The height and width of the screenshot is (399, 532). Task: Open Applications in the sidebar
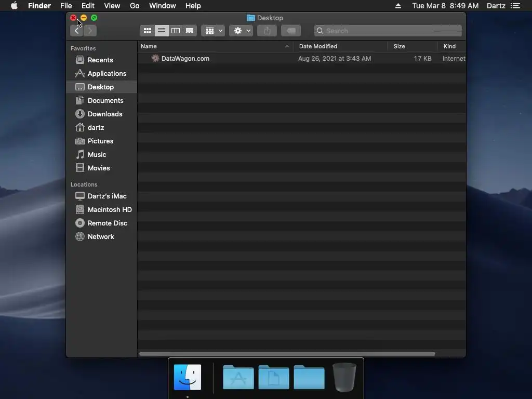(102, 74)
